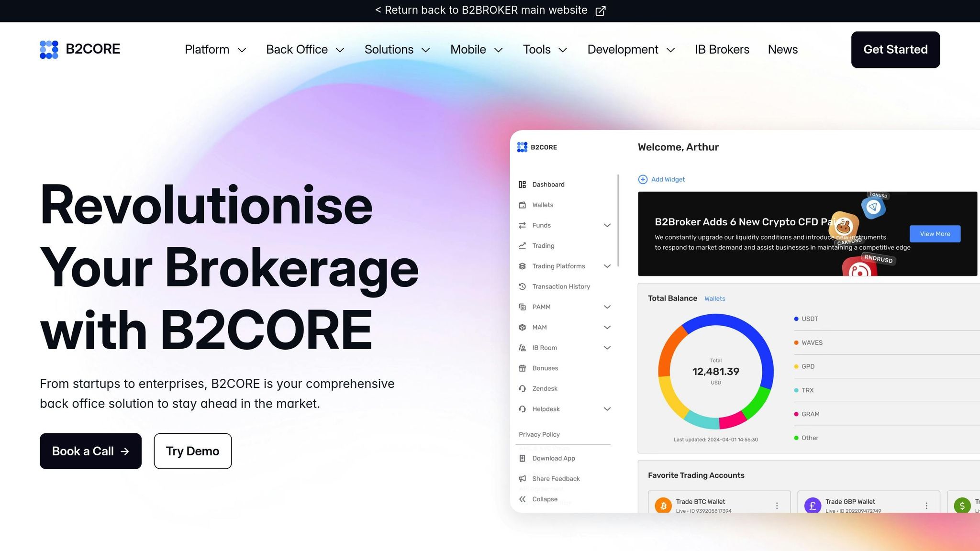Screen dimensions: 980x551
Task: Open the Platform menu label
Action: coord(207,49)
